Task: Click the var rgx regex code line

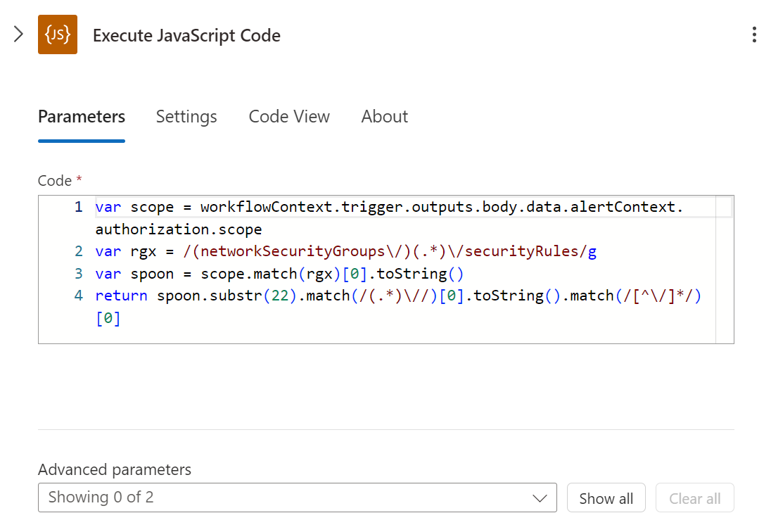Action: pos(345,252)
